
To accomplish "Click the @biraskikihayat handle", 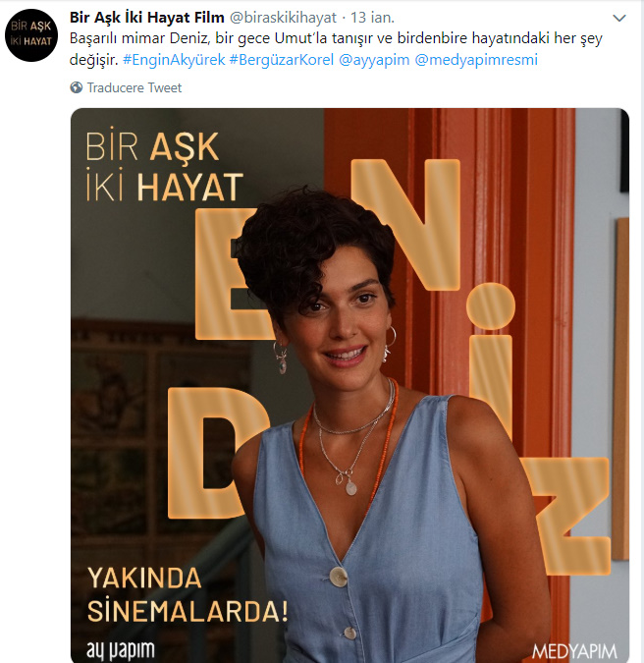I will [x=283, y=18].
